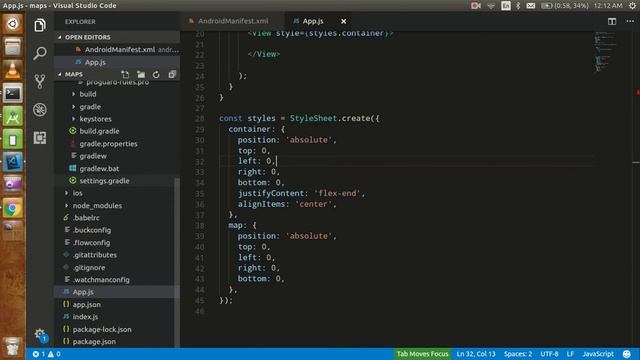Change line ending via LF entry
The height and width of the screenshot is (360, 640).
pyautogui.click(x=570, y=354)
